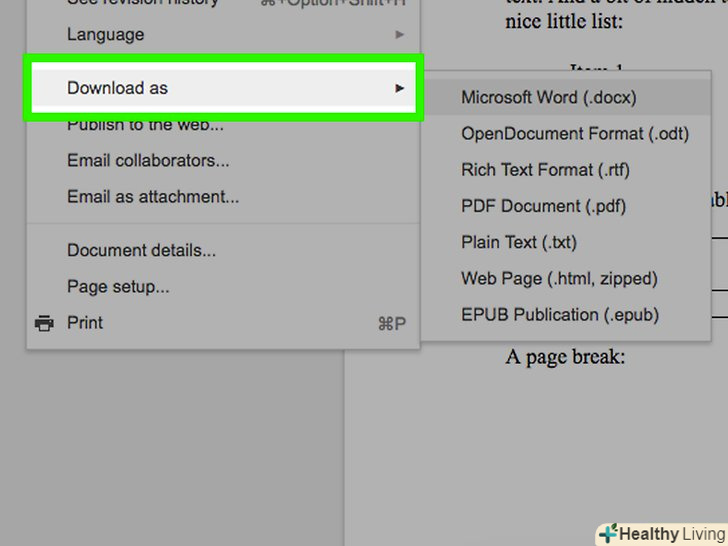Download as Rich Text Format (.rtf)

(x=566, y=170)
